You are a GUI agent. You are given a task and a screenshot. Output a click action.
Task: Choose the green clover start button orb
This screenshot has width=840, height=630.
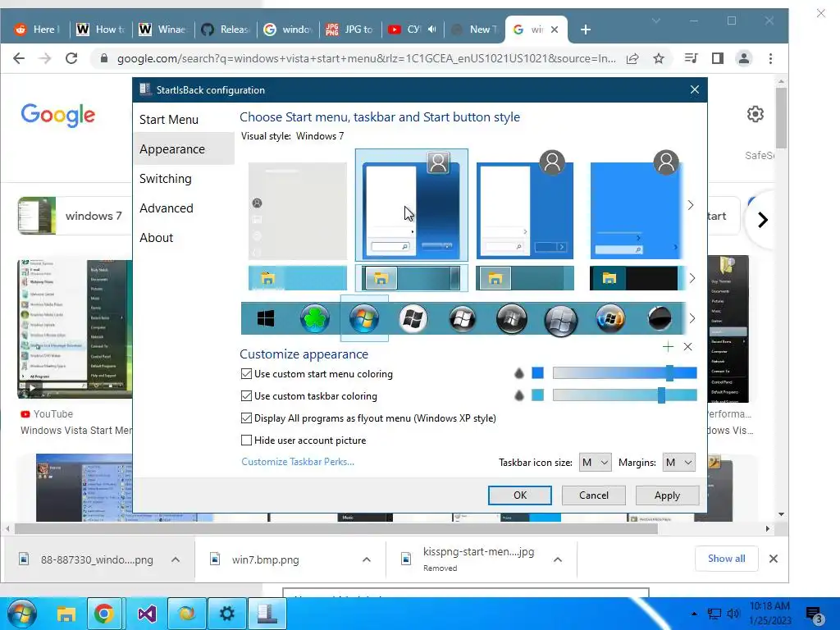pos(314,319)
